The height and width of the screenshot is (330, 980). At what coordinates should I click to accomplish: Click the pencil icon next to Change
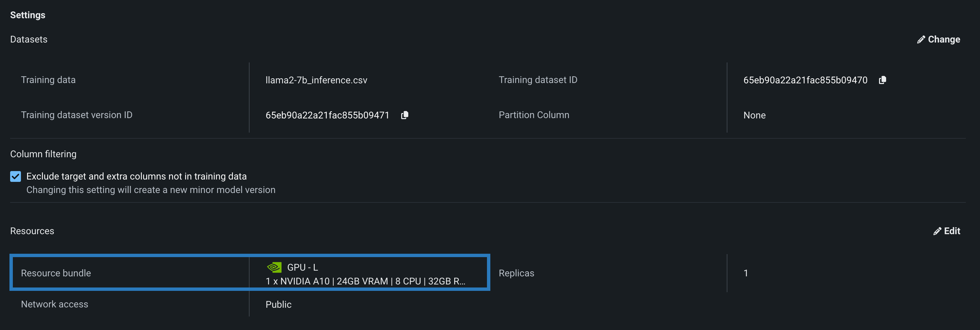click(921, 39)
